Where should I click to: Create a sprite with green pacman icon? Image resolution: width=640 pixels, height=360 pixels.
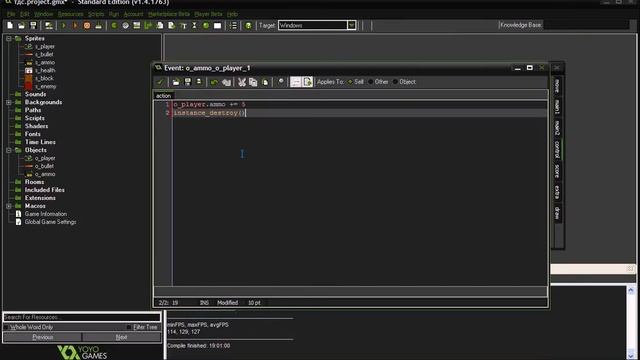coord(114,25)
